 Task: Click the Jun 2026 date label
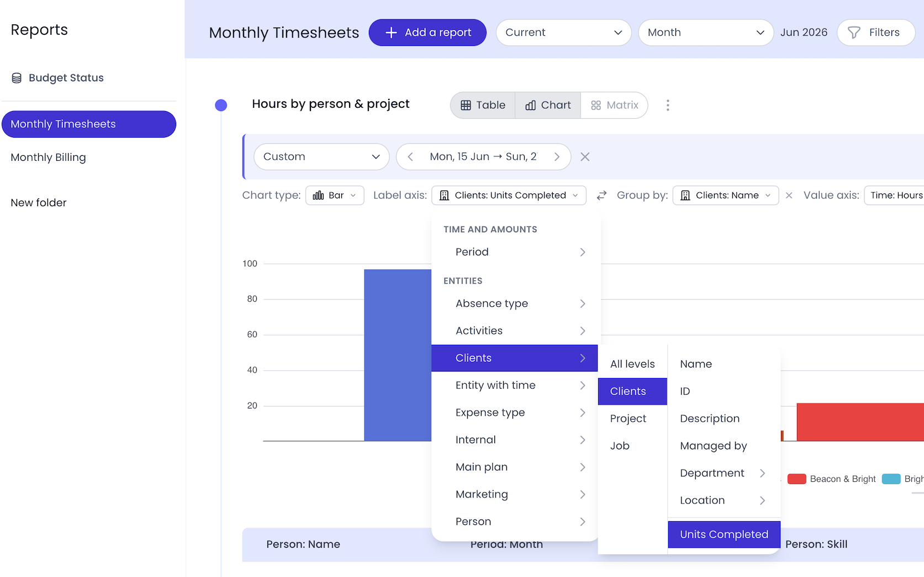pos(804,33)
